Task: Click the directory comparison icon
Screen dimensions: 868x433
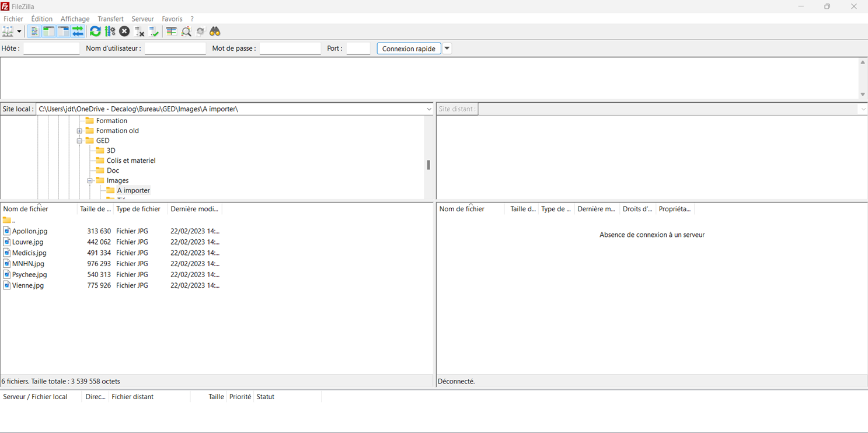Action: [186, 32]
